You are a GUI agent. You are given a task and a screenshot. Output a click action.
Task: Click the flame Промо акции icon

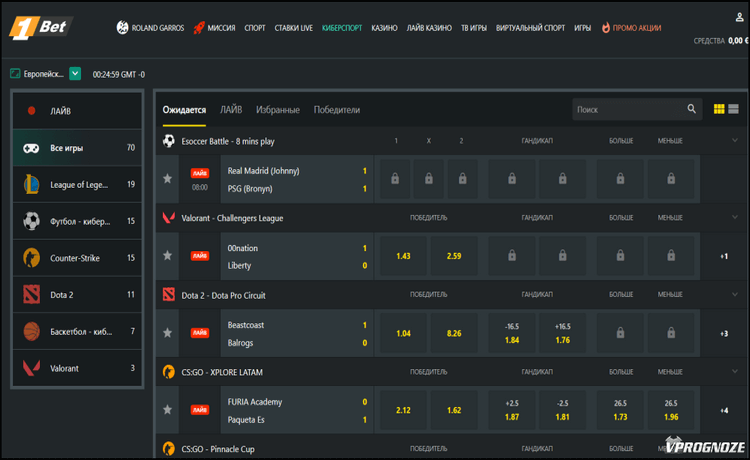point(606,28)
